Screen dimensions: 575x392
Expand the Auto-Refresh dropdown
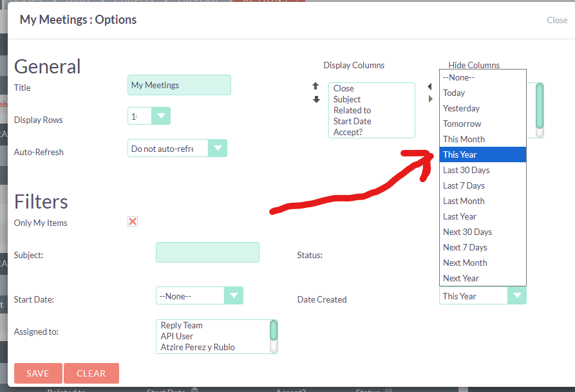[218, 148]
